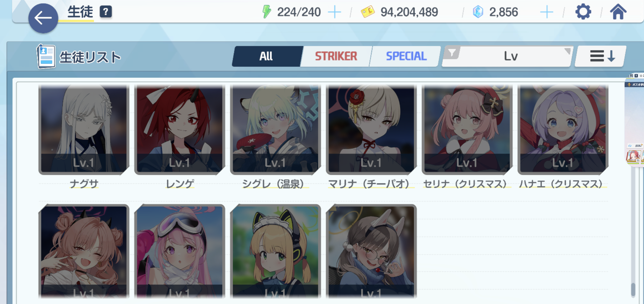Viewport: 644px width, 304px height.
Task: Add gems with the plus icon
Action: pyautogui.click(x=547, y=12)
